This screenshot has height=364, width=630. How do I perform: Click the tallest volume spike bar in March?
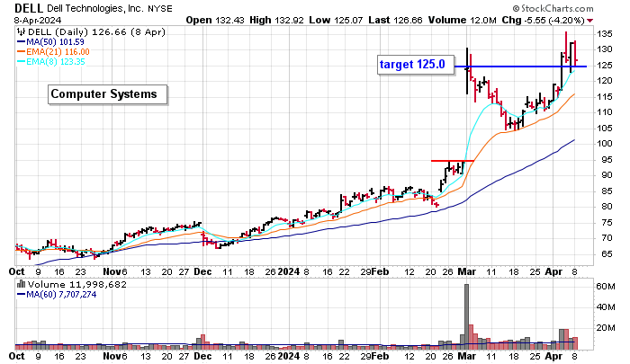(x=466, y=317)
